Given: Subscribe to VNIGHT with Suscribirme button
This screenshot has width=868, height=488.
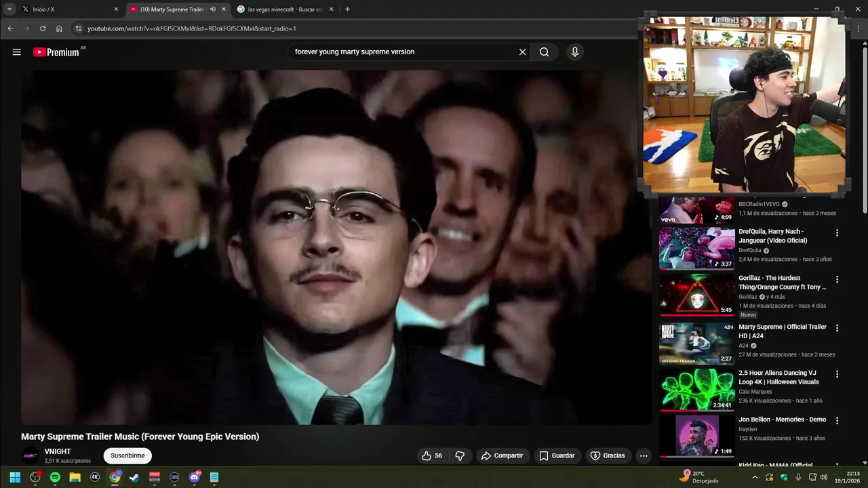Looking at the screenshot, I should 127,455.
